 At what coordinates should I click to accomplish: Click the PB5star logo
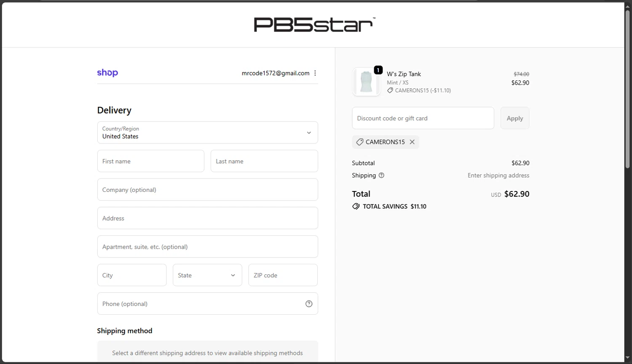pyautogui.click(x=314, y=25)
